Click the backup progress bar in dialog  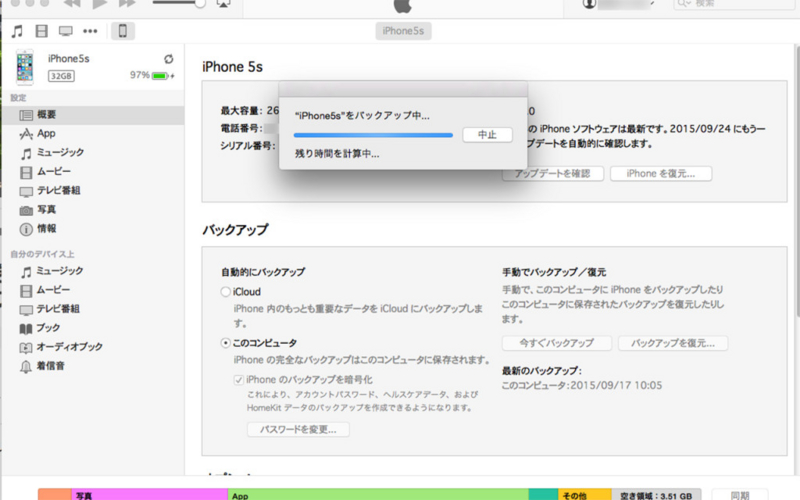click(x=373, y=135)
